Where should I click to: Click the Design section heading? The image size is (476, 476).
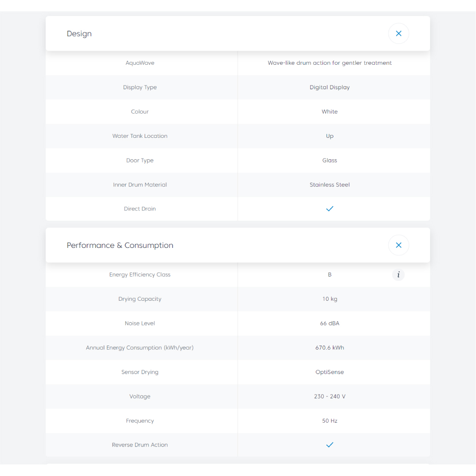tap(79, 34)
